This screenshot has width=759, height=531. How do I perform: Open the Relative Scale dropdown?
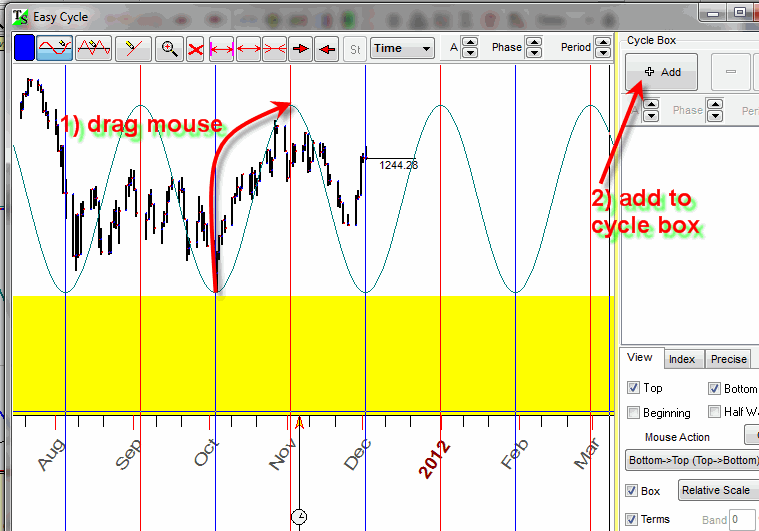717,491
